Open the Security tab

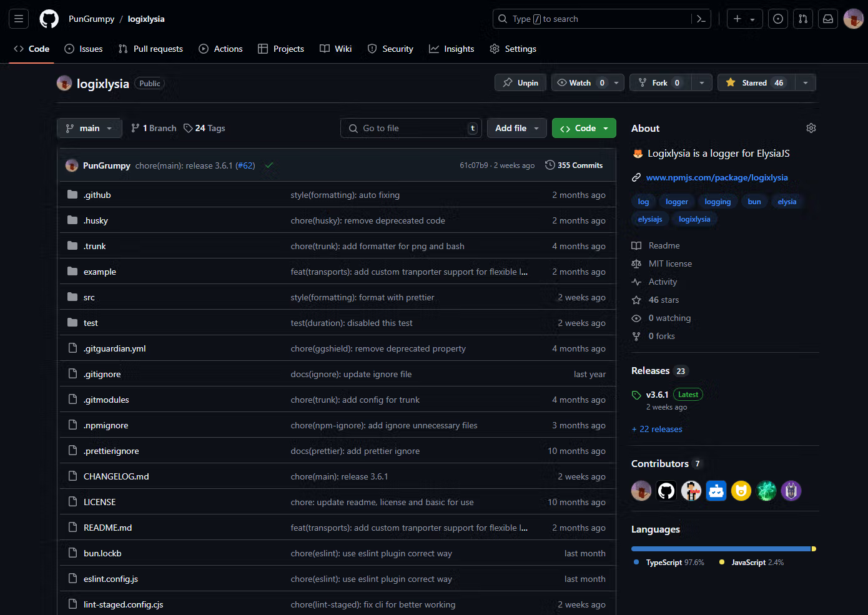(x=390, y=49)
